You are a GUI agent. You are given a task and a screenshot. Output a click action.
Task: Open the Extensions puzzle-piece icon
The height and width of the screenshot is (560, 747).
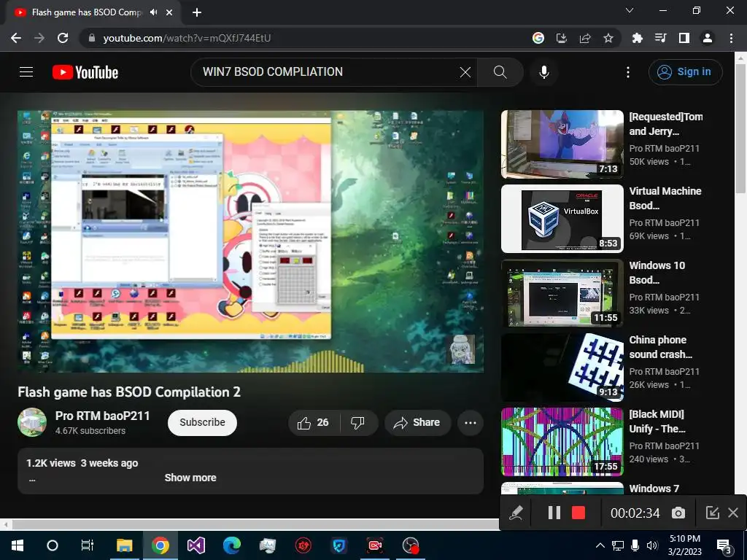click(637, 38)
